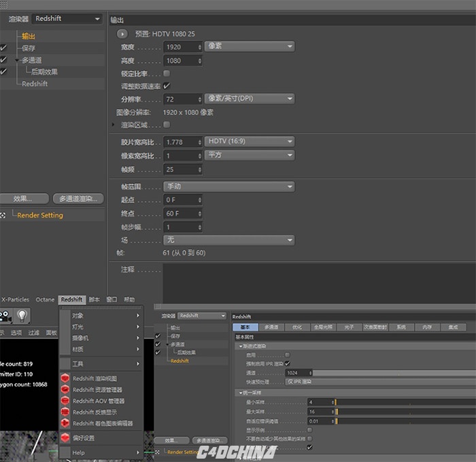Click the 偏好设置 red icon in Redshift menu

coord(65,438)
